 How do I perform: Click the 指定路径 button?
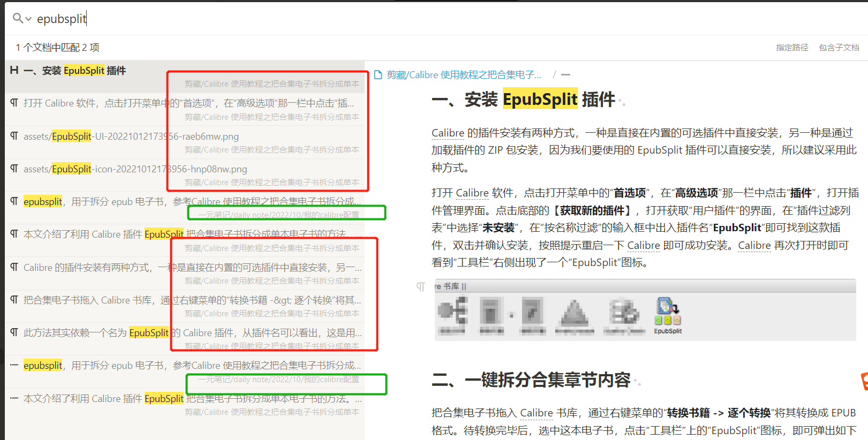(792, 48)
